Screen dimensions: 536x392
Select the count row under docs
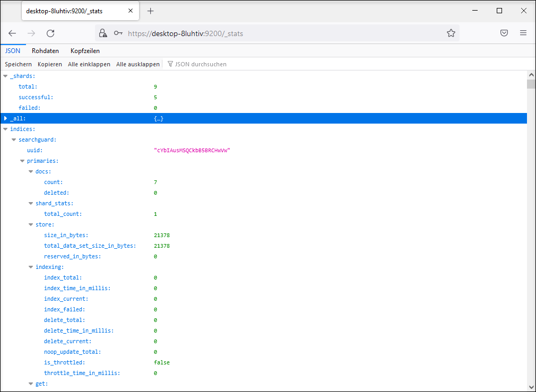(x=264, y=182)
